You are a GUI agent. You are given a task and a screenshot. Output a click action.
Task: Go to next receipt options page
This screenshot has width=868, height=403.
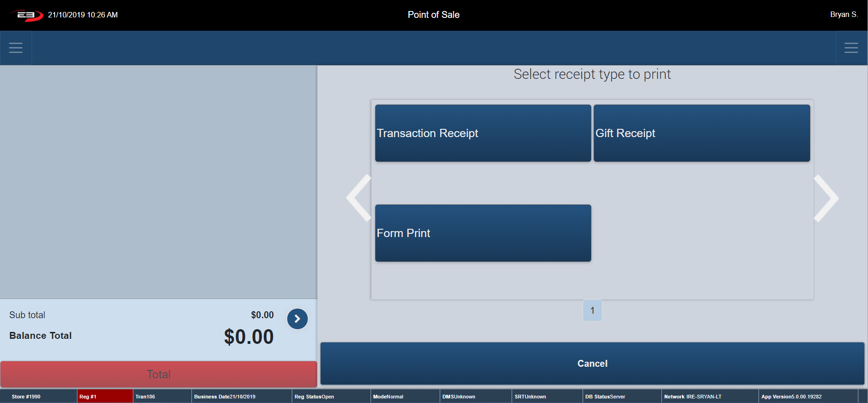point(826,198)
